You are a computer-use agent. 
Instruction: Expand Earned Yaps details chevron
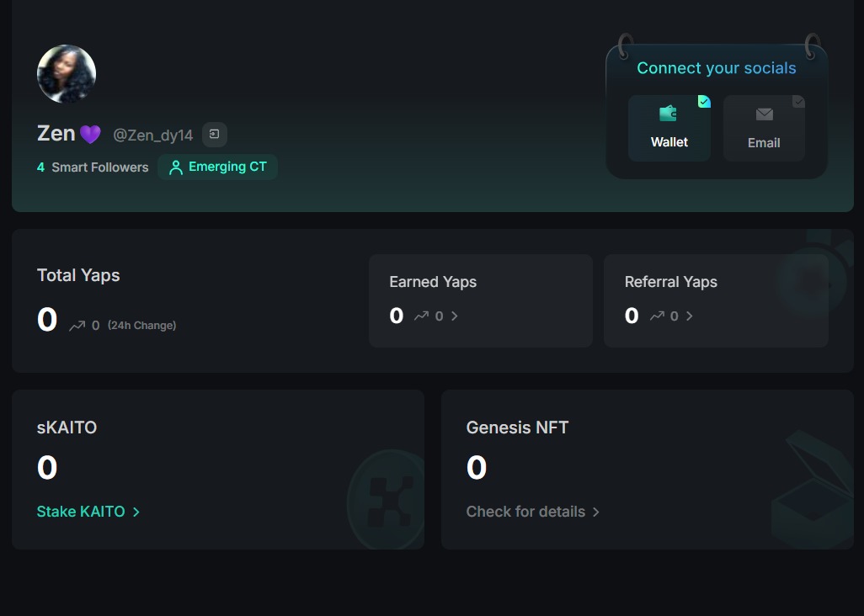pyautogui.click(x=455, y=316)
